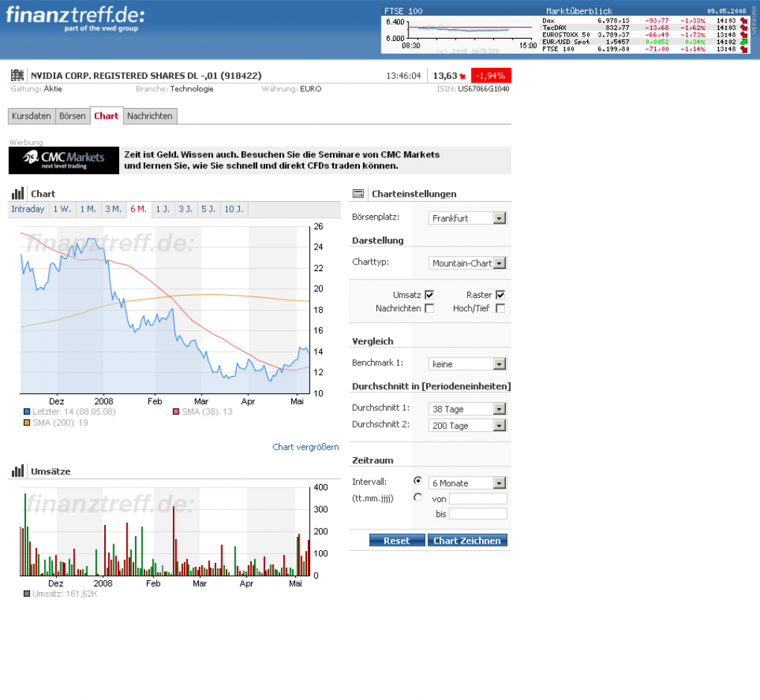Image resolution: width=760 pixels, height=700 pixels.
Task: Click the gray Umsatz legend square
Action: pyautogui.click(x=27, y=594)
